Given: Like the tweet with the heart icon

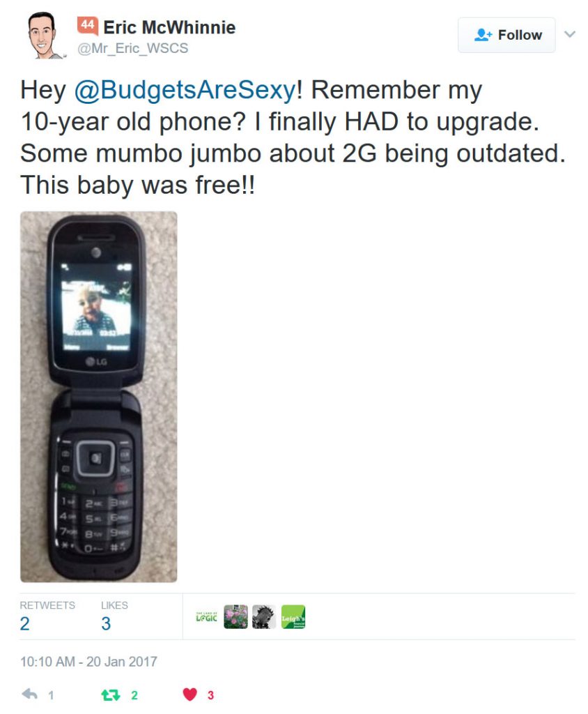Looking at the screenshot, I should [x=189, y=694].
